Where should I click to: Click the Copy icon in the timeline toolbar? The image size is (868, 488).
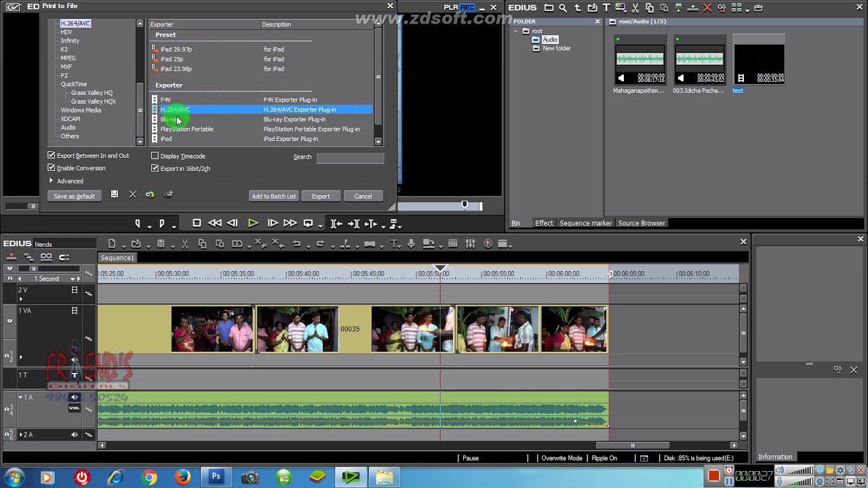tap(202, 244)
